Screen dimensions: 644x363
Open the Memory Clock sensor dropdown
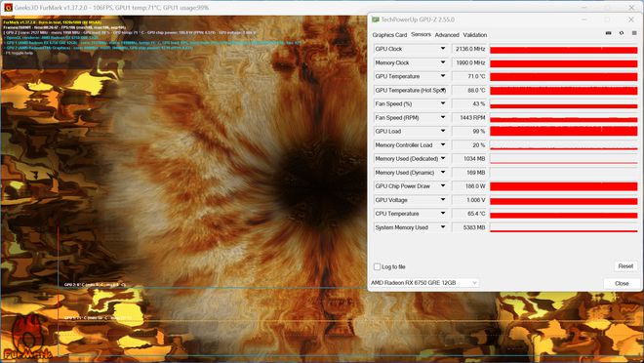[443, 62]
